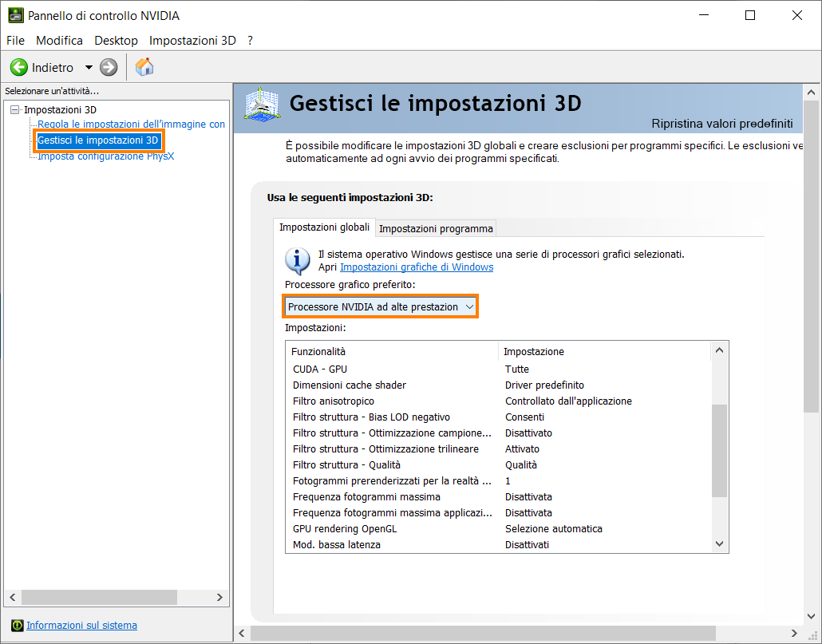Image resolution: width=822 pixels, height=644 pixels.
Task: Collapse the Impostazioni 3D tree node
Action: coord(15,109)
